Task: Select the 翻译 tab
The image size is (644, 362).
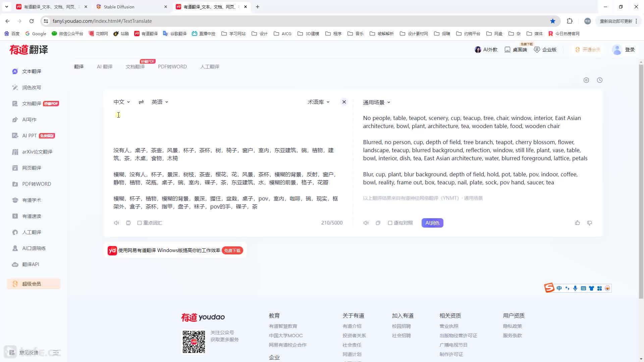Action: (79, 67)
